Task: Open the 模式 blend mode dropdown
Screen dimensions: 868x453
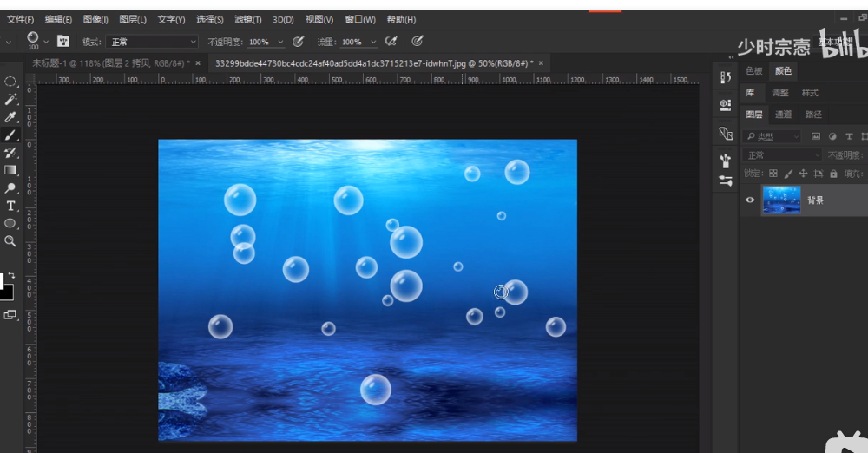Action: click(153, 42)
